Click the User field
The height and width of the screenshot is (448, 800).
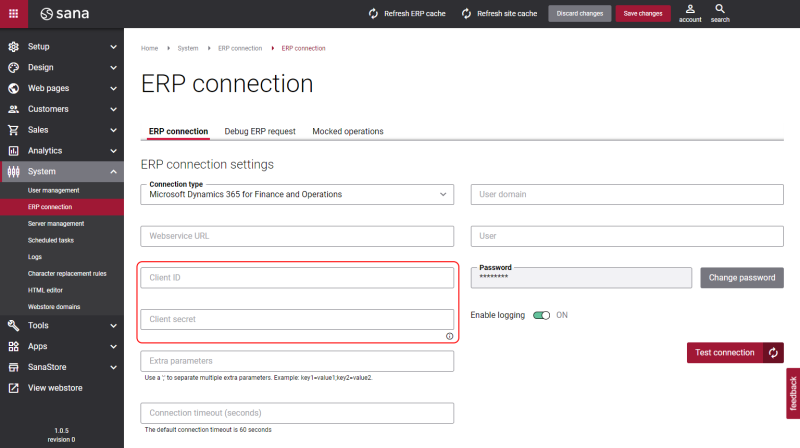tap(627, 236)
